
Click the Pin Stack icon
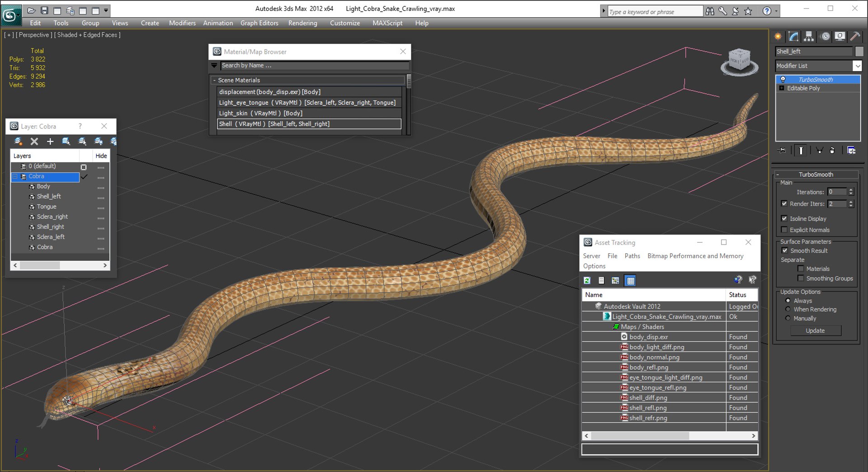782,151
